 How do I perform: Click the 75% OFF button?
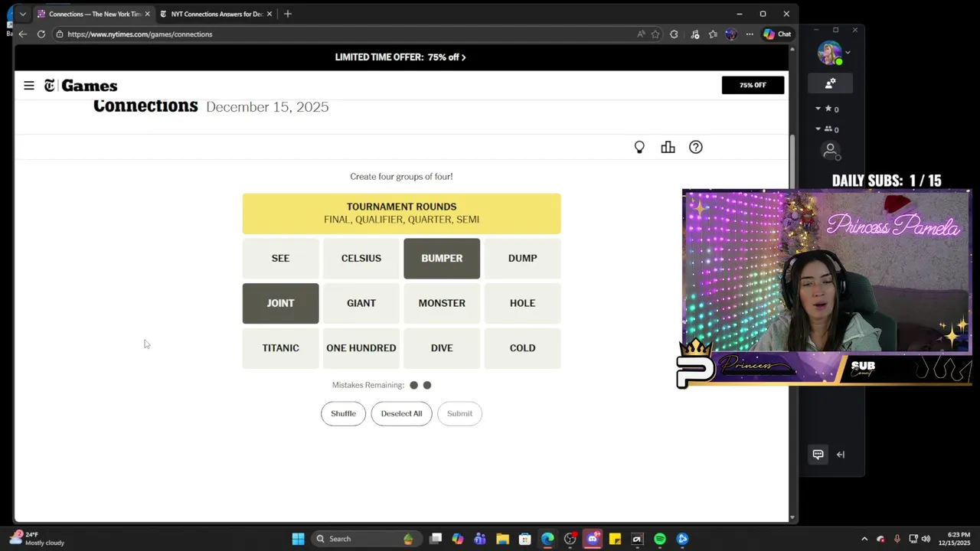(753, 85)
